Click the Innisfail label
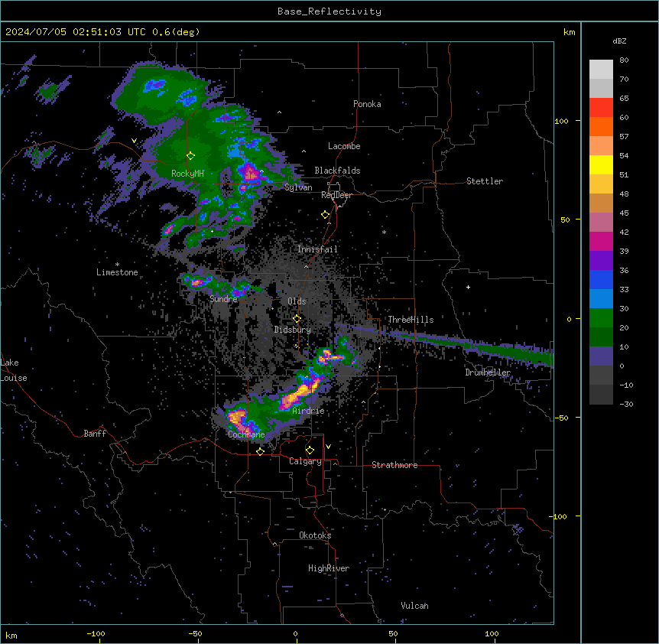The width and height of the screenshot is (659, 644). pos(317,249)
